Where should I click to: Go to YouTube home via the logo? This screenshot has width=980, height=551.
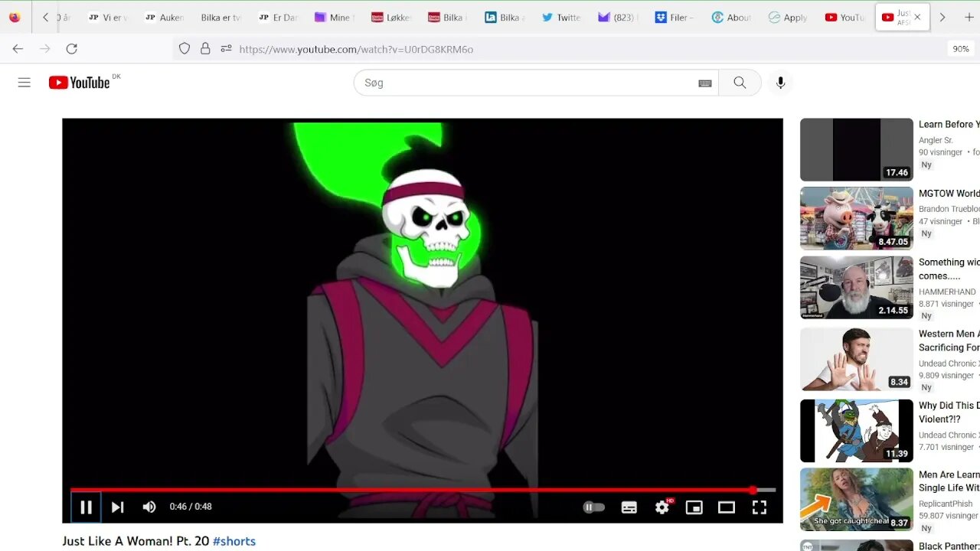[x=80, y=83]
